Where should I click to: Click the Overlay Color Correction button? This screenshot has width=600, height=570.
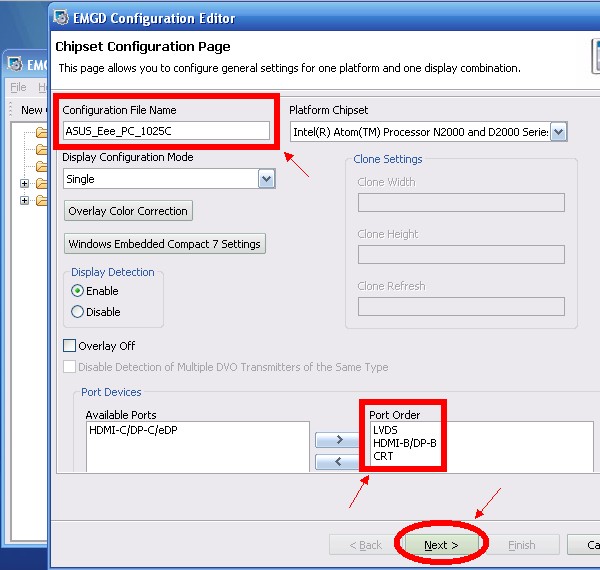tap(127, 211)
